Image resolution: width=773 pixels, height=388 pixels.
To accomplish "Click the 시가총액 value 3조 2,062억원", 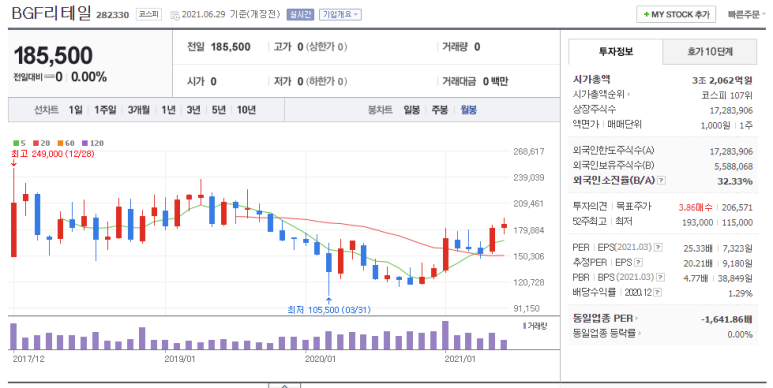I will (722, 80).
